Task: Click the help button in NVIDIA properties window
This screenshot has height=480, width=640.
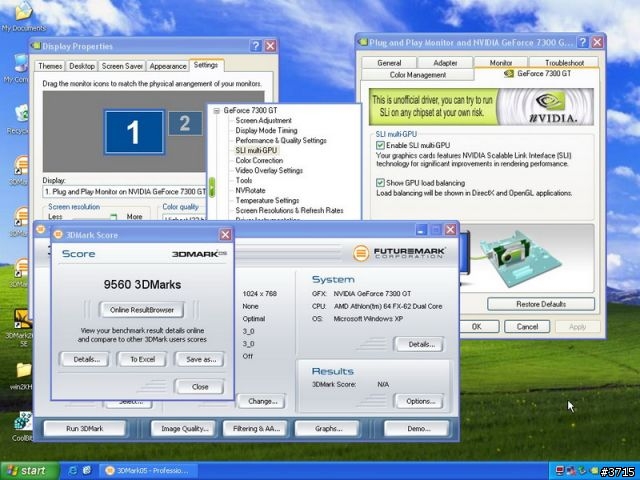Action: click(x=583, y=42)
